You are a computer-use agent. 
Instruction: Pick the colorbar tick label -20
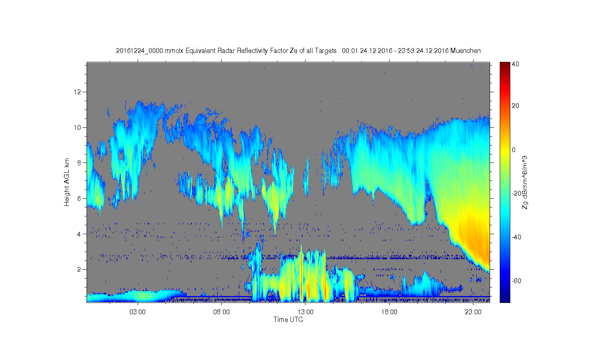click(516, 193)
